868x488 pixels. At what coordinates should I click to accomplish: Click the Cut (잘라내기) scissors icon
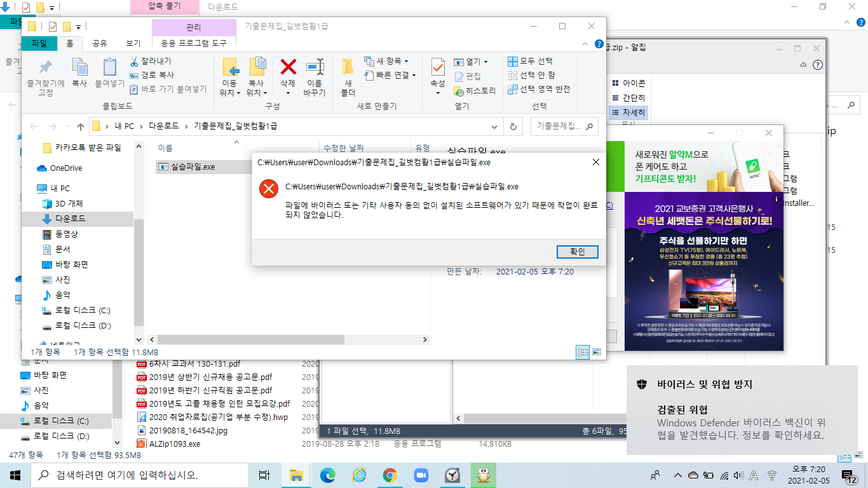134,62
